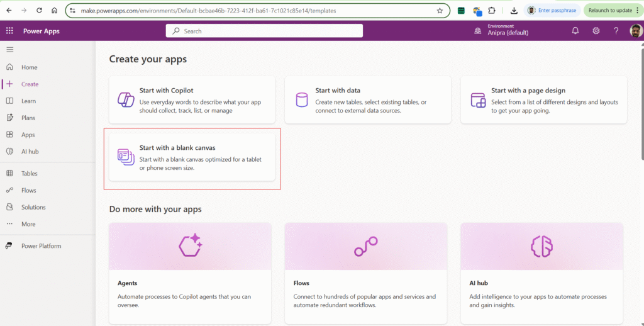This screenshot has height=326, width=644.
Task: Click the More ellipsis icon
Action: 9,224
